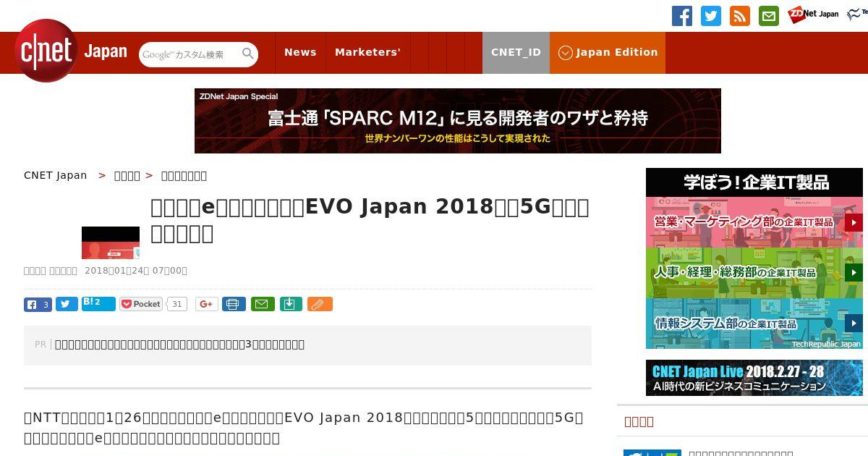Open the RSS feed icon in the top bar
The width and height of the screenshot is (868, 456).
740,16
